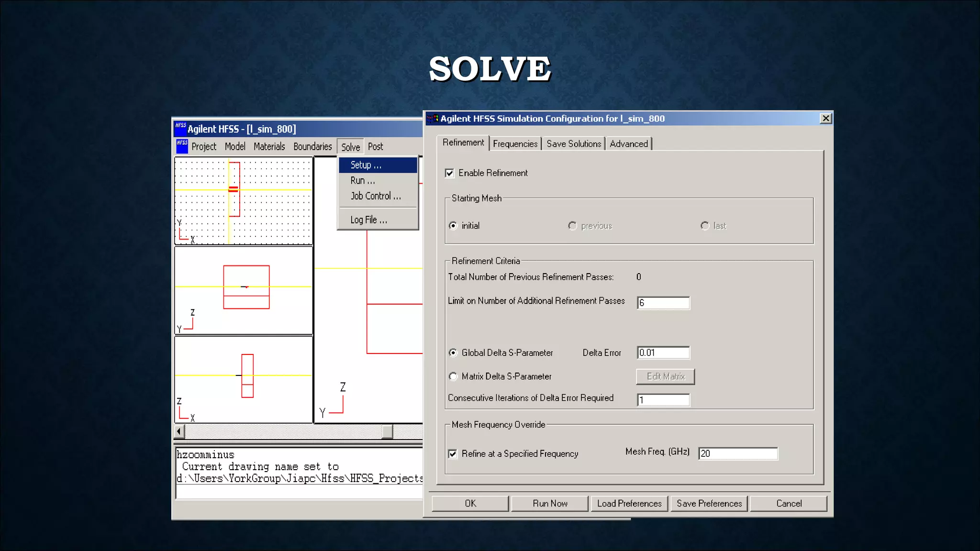Toggle Refine at a Specified Frequency checkbox
Viewport: 980px width, 551px height.
(453, 453)
